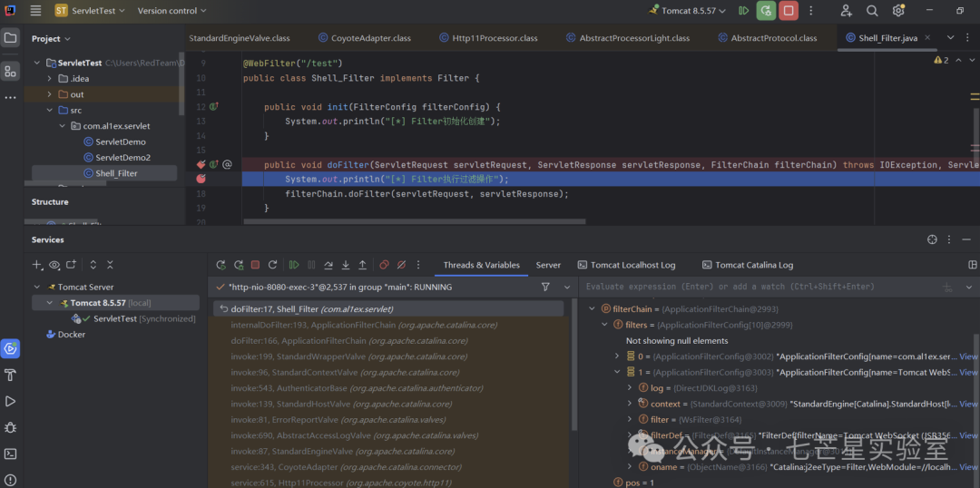Open IDE settings gear
The width and height of the screenshot is (980, 488).
[x=898, y=11]
